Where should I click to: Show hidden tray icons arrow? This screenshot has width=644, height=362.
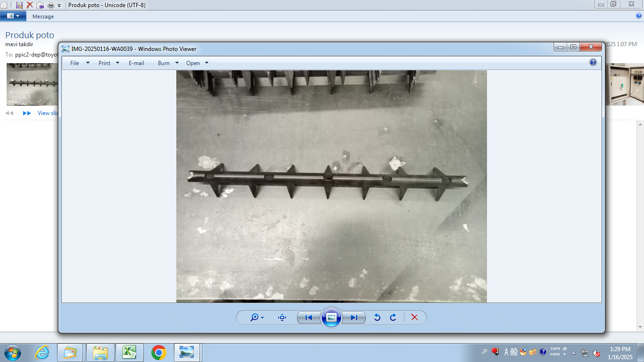[574, 353]
